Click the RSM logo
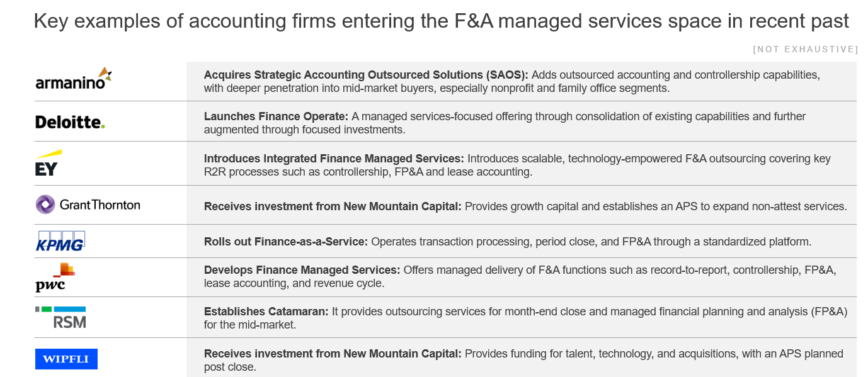Image resolution: width=868 pixels, height=377 pixels. (61, 318)
